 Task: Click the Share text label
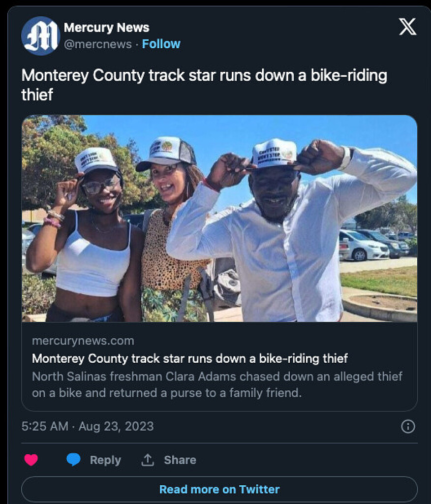point(180,460)
